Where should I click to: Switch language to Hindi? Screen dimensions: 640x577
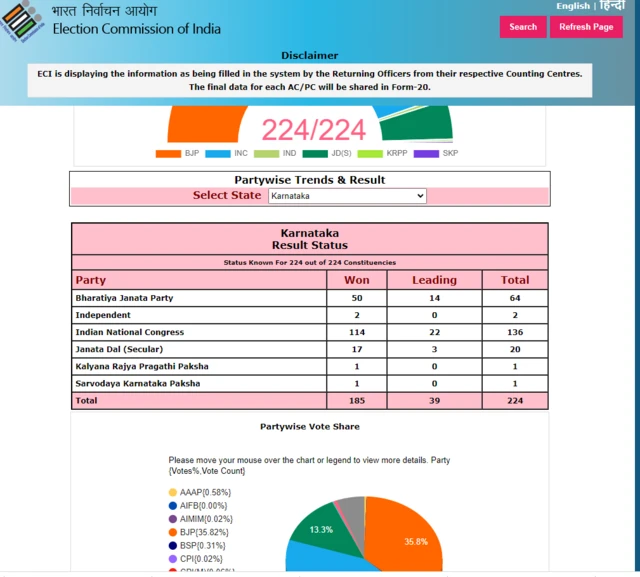pos(612,6)
